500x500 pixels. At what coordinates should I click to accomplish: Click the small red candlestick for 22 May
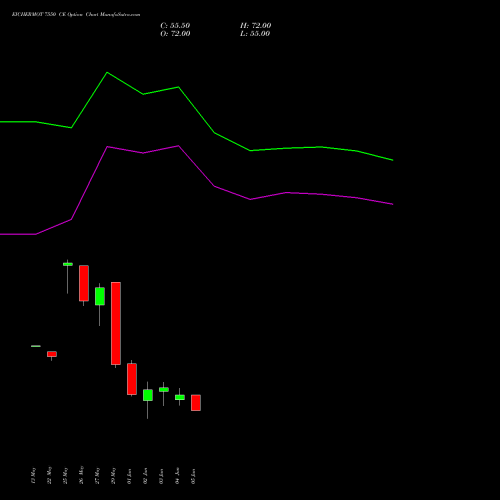52,354
